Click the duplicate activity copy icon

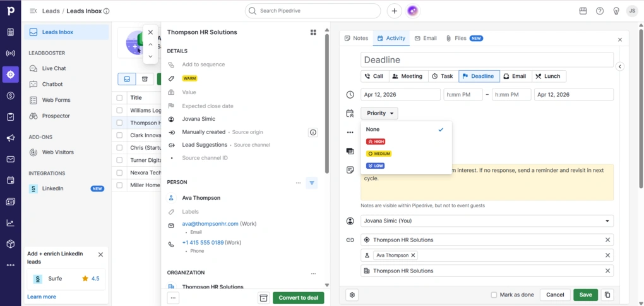tap(607, 295)
